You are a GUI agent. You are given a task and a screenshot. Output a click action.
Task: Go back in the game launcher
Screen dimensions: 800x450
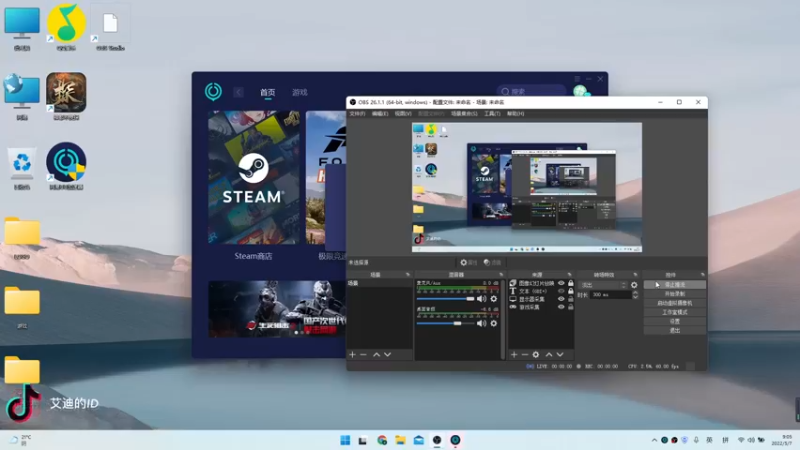[238, 92]
